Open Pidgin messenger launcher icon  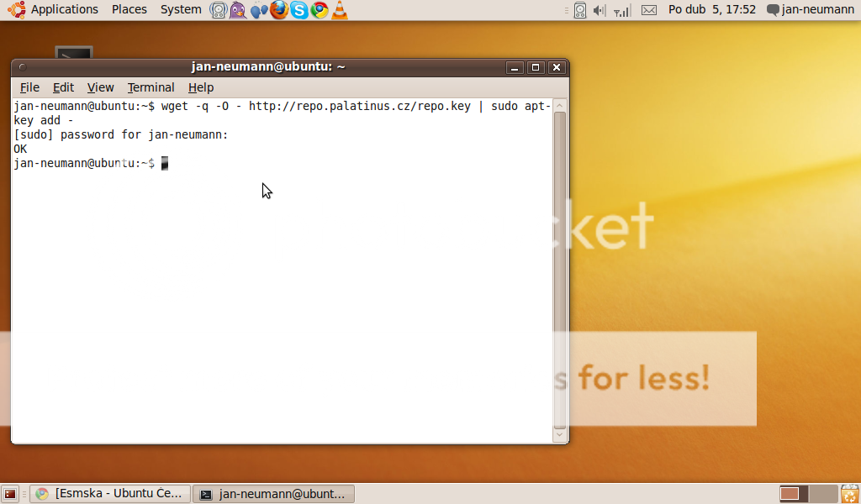[239, 10]
